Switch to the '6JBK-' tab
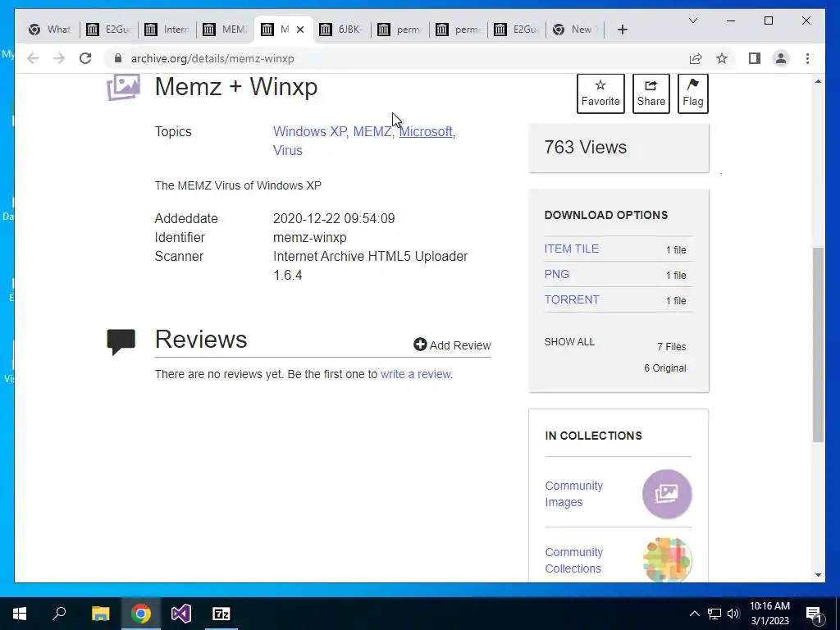Viewport: 840px width, 630px height. [342, 30]
